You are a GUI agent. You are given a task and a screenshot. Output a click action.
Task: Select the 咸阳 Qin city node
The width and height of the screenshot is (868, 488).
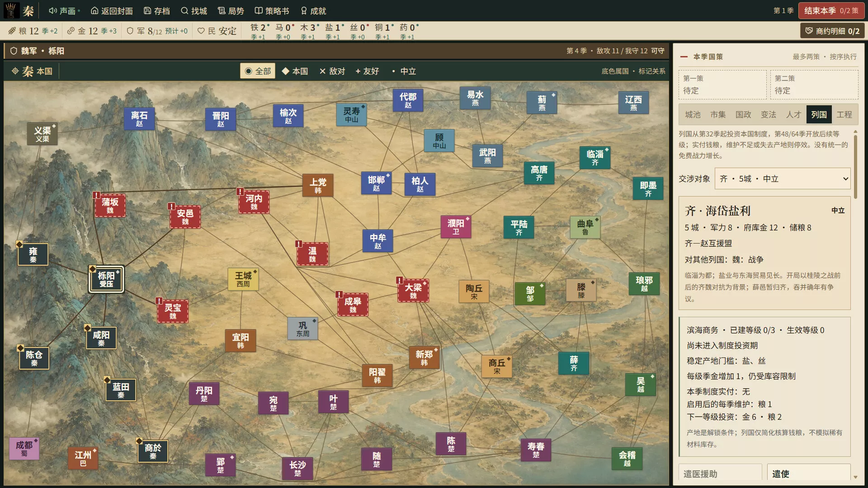click(x=101, y=338)
